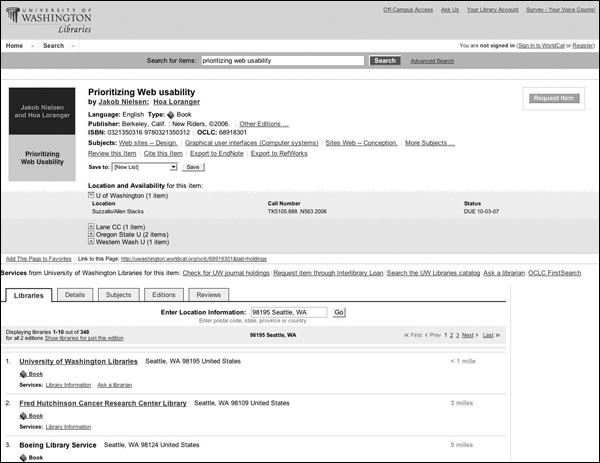Open the Reviews tab
The height and width of the screenshot is (463, 600).
coord(208,295)
